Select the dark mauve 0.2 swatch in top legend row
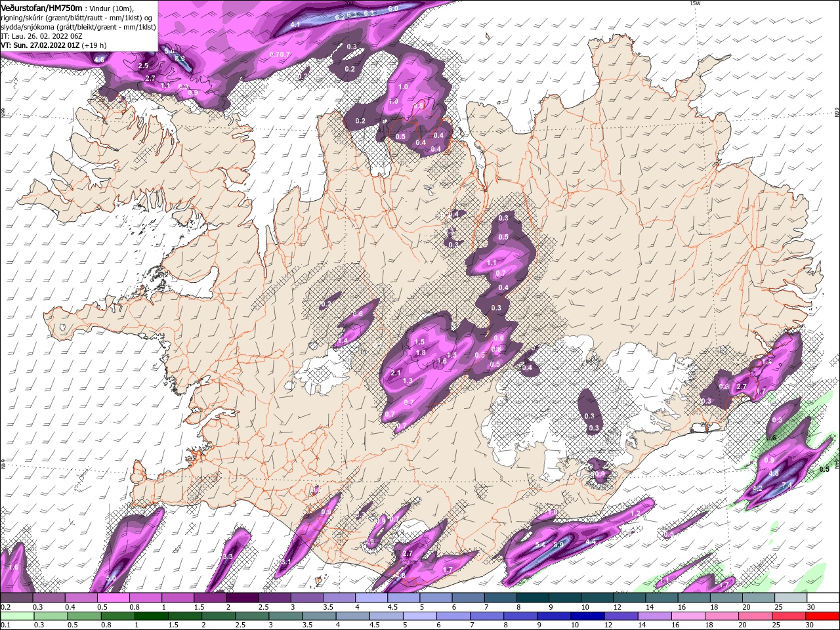840x630 pixels. (x=16, y=598)
